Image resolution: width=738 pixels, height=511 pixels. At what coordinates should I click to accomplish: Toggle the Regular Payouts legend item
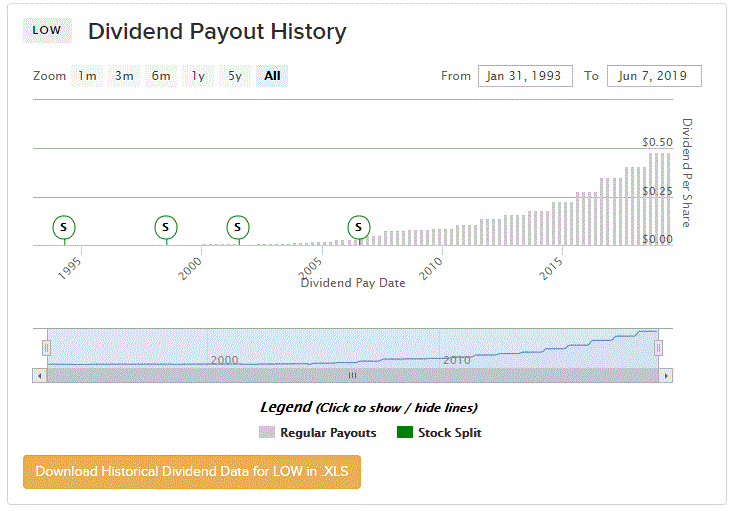pyautogui.click(x=318, y=432)
